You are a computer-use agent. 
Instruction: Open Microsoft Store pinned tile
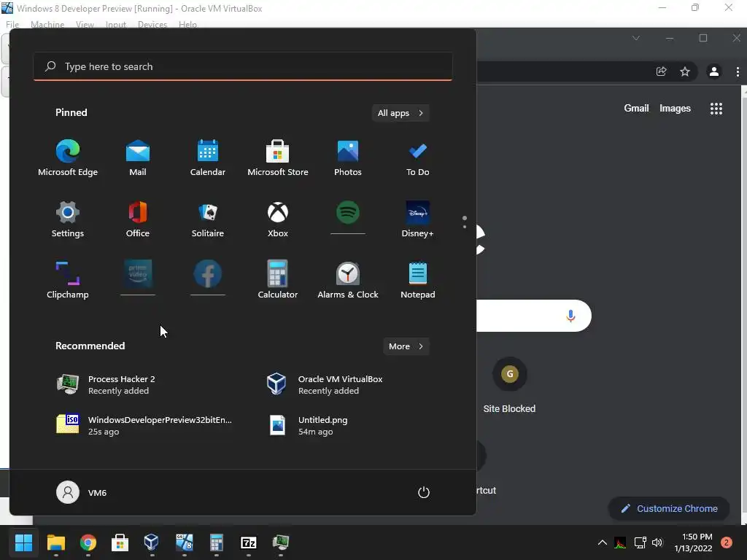pyautogui.click(x=278, y=157)
